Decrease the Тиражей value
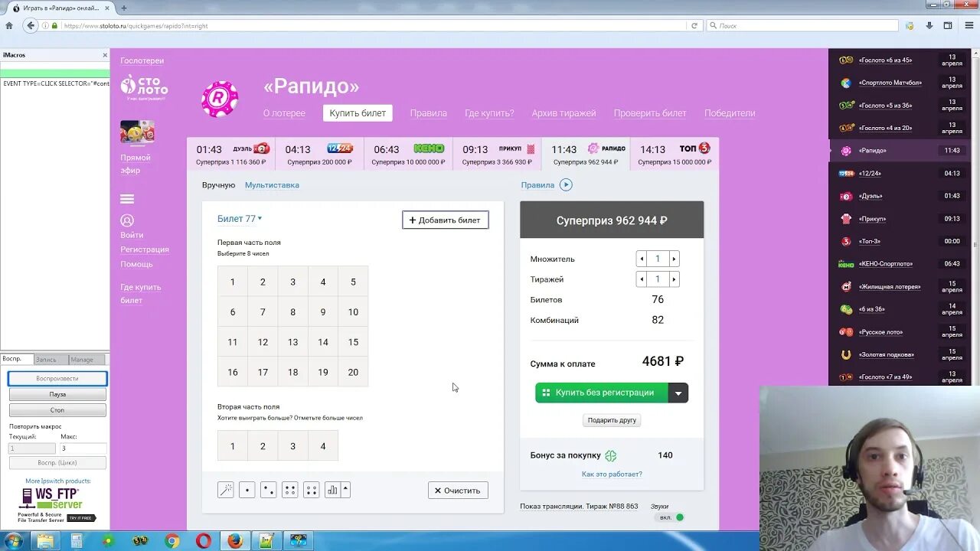 tap(642, 279)
